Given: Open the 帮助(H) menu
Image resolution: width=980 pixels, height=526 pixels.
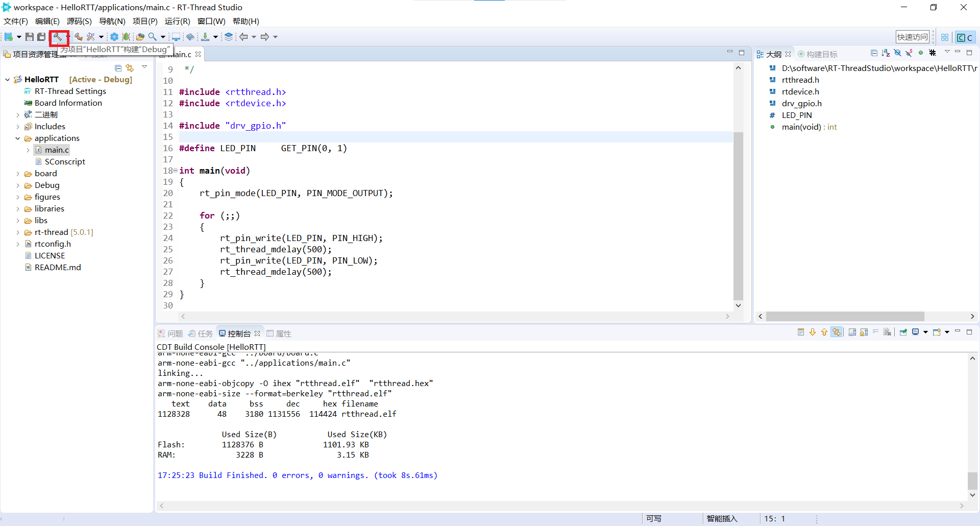Looking at the screenshot, I should point(246,21).
